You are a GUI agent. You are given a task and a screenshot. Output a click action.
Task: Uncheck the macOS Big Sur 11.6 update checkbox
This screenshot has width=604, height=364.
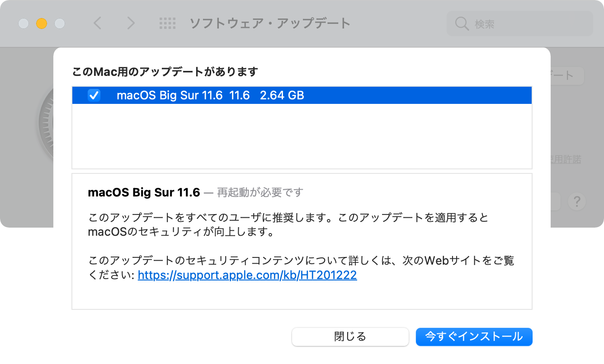coord(94,95)
